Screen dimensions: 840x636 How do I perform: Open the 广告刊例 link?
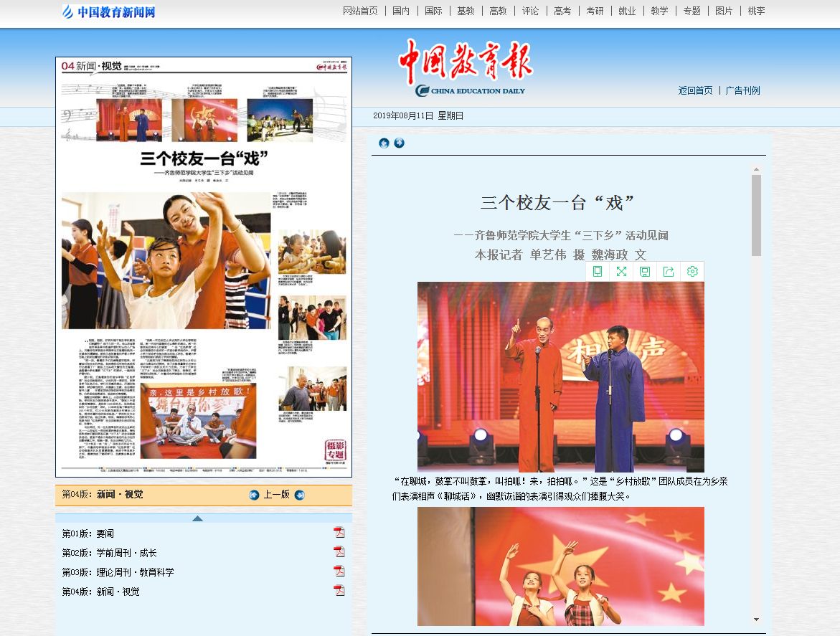click(742, 90)
